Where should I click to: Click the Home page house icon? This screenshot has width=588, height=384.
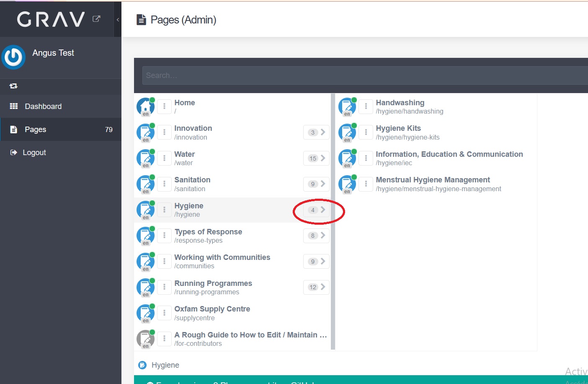click(145, 106)
